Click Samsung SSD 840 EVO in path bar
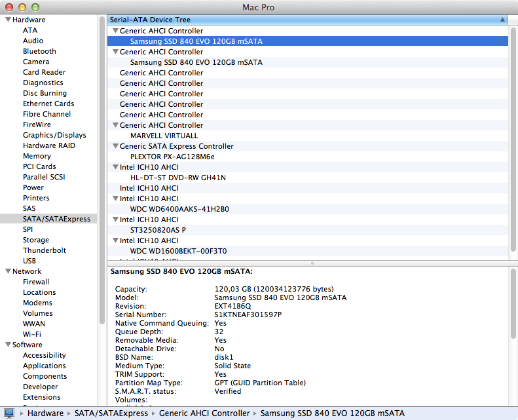 point(332,413)
